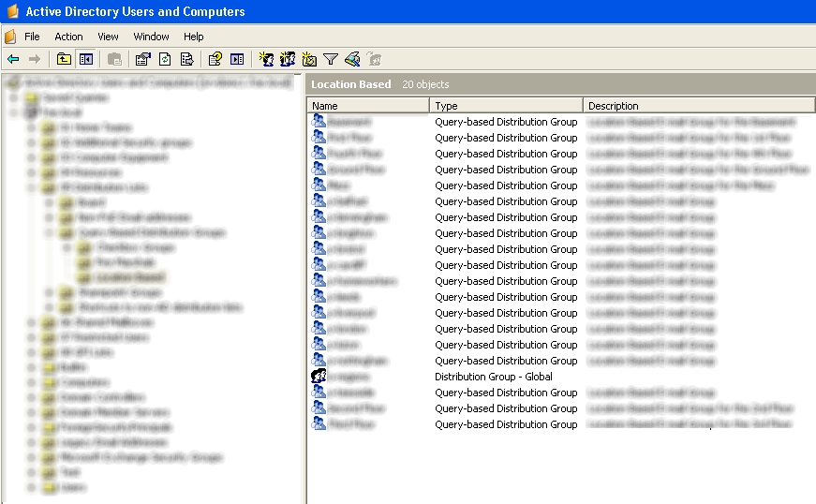Viewport: 816px width, 504px height.
Task: Select the Distribution Group - Global row
Action: [x=560, y=377]
